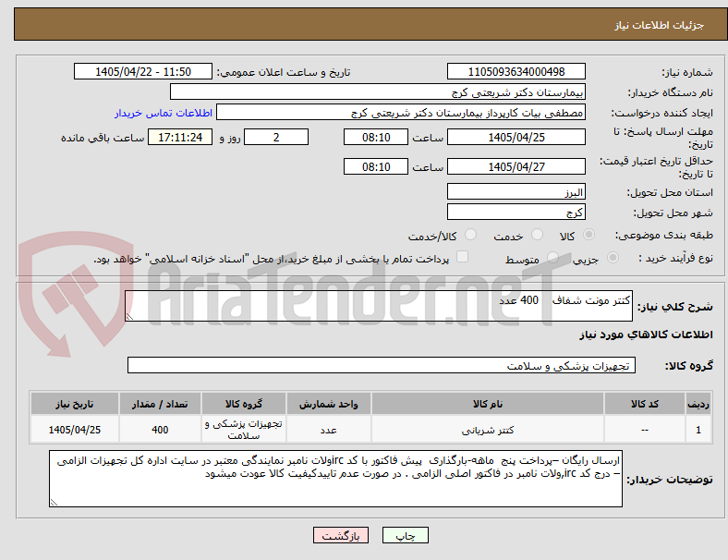Click the تاریخ نیاز column header

75,404
